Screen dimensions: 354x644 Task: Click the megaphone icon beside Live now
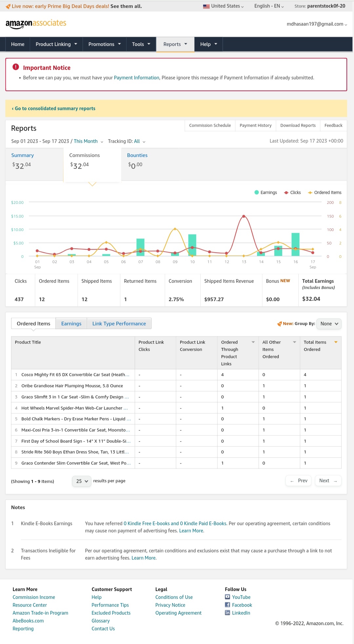click(x=8, y=6)
